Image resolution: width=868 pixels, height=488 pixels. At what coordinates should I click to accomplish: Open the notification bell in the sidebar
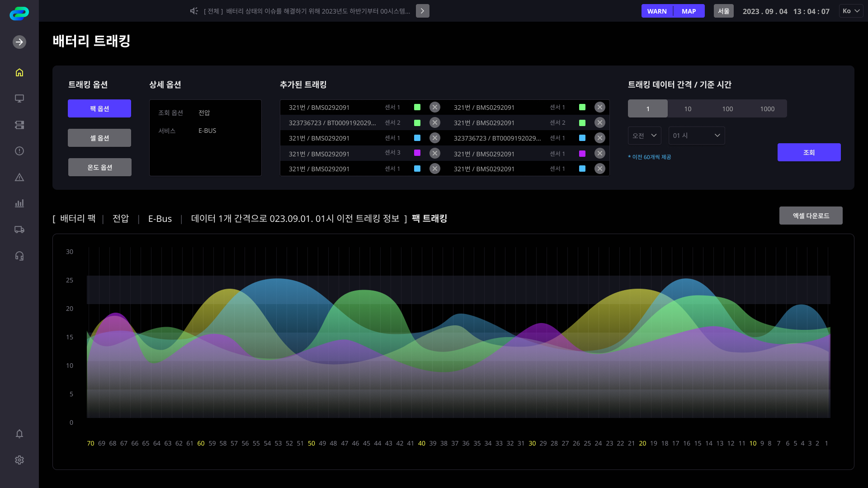point(19,434)
